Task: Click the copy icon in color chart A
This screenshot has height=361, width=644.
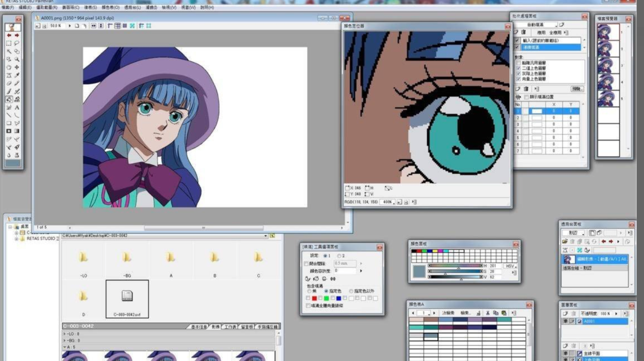Action: point(496,313)
